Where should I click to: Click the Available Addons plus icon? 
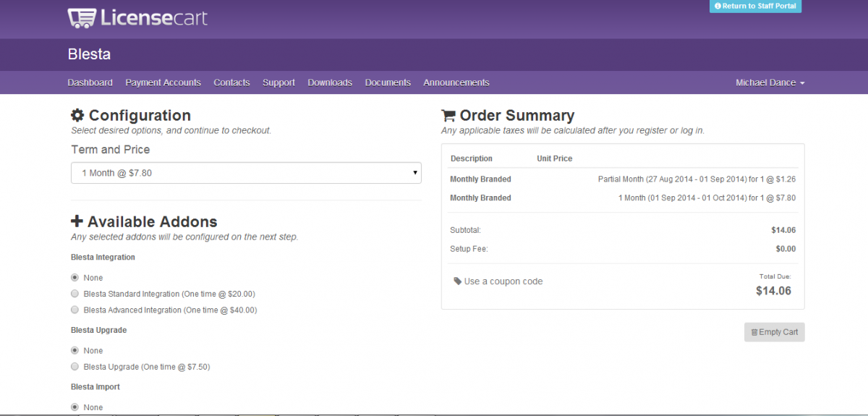pyautogui.click(x=77, y=222)
